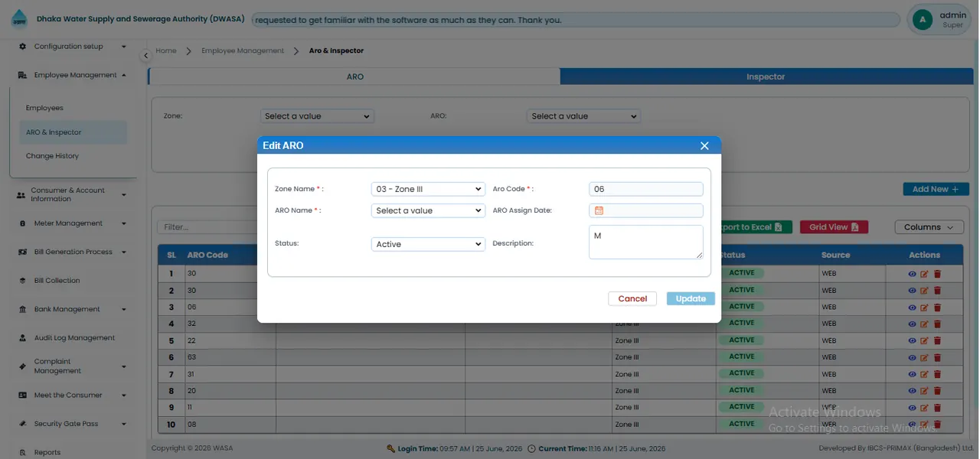Click the Update button

(691, 299)
